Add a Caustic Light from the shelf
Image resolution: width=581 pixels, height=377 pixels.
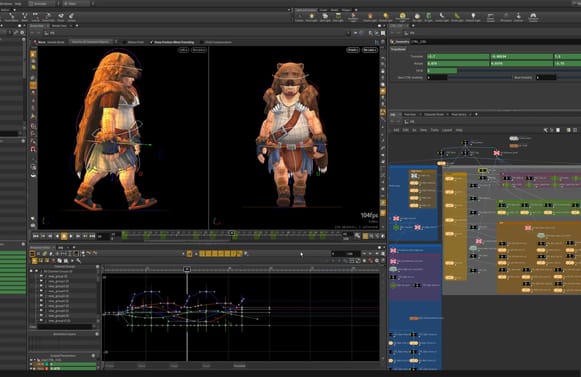click(x=442, y=17)
